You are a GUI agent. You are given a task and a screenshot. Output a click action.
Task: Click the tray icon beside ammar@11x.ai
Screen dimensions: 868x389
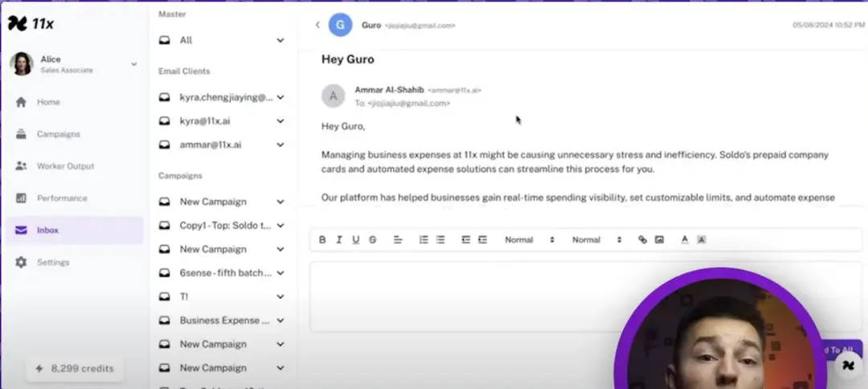165,145
